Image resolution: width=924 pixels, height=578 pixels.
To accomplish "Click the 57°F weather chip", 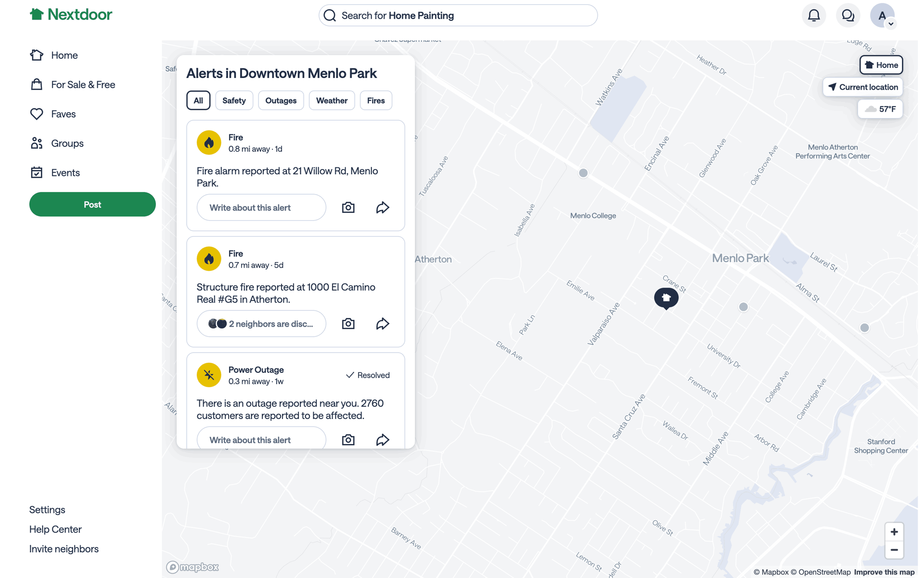I will (x=880, y=109).
